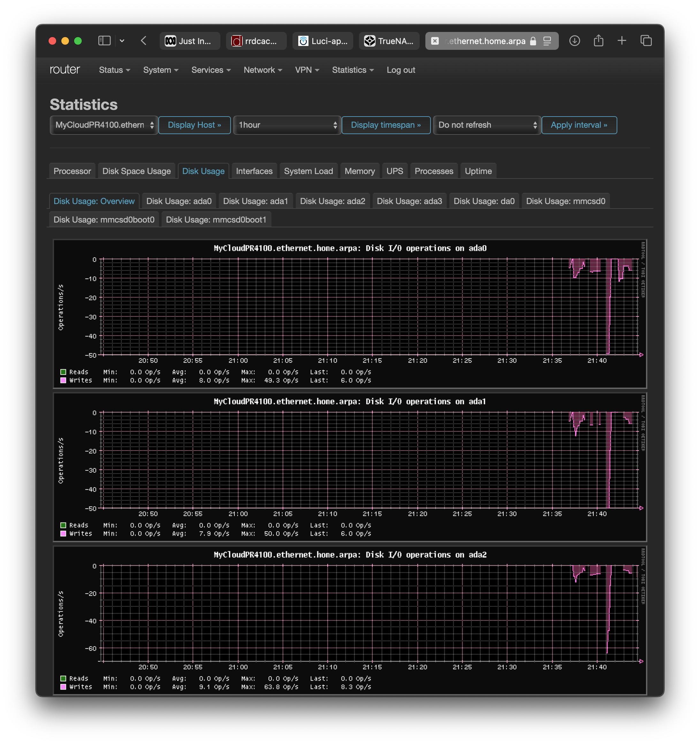Click Display Host button
700x744 pixels.
[x=194, y=125]
